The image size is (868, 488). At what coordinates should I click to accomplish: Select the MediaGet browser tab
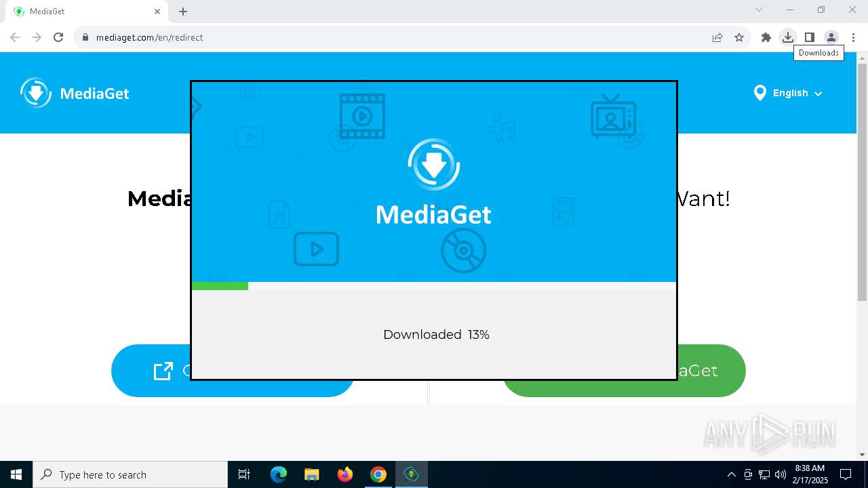pyautogui.click(x=87, y=12)
